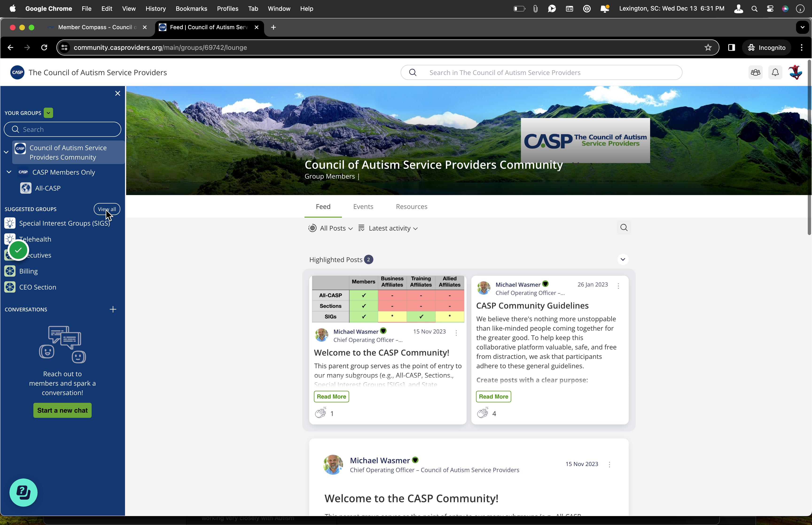Clap for the CASP Community Guidelines post
The width and height of the screenshot is (812, 525).
pyautogui.click(x=483, y=413)
